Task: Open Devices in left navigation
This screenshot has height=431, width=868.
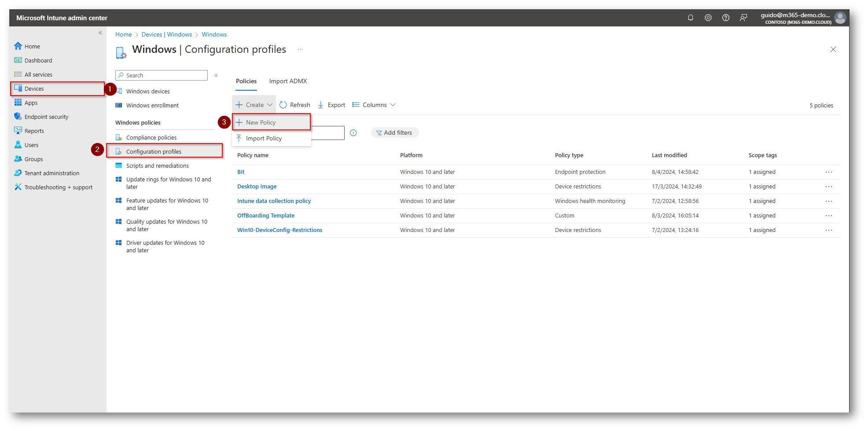Action: (x=57, y=88)
